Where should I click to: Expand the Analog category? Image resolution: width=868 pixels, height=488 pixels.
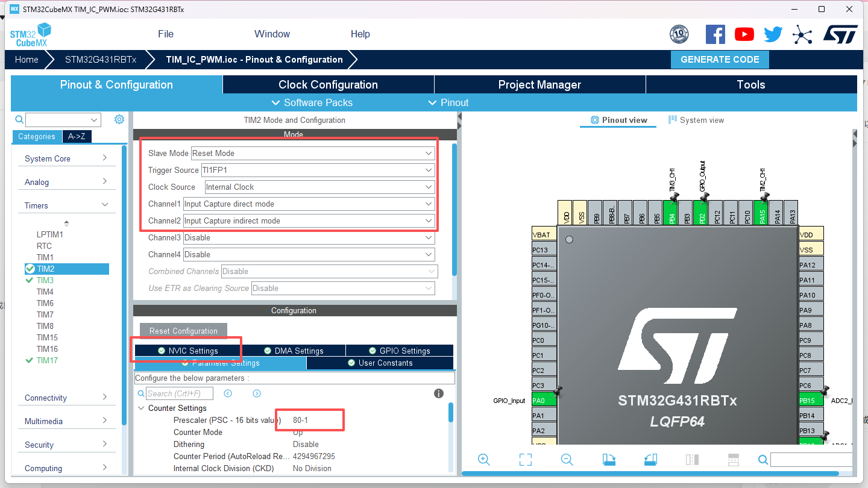(66, 182)
